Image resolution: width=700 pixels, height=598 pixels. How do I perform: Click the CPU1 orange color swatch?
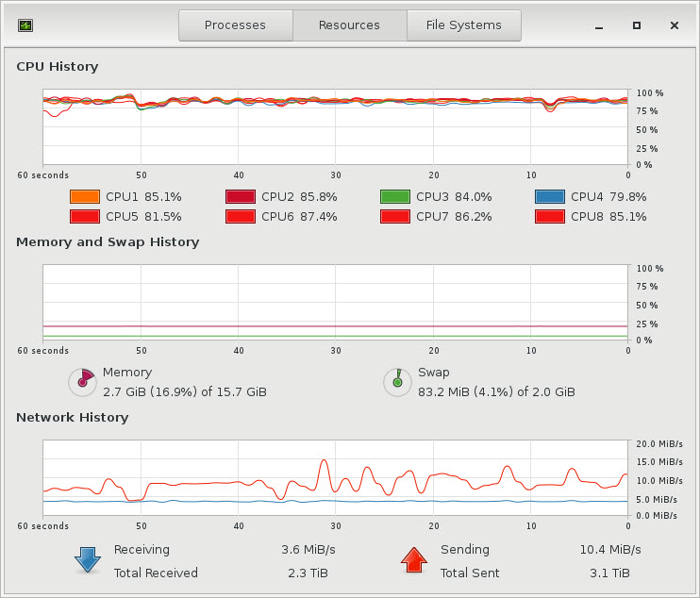pos(85,197)
